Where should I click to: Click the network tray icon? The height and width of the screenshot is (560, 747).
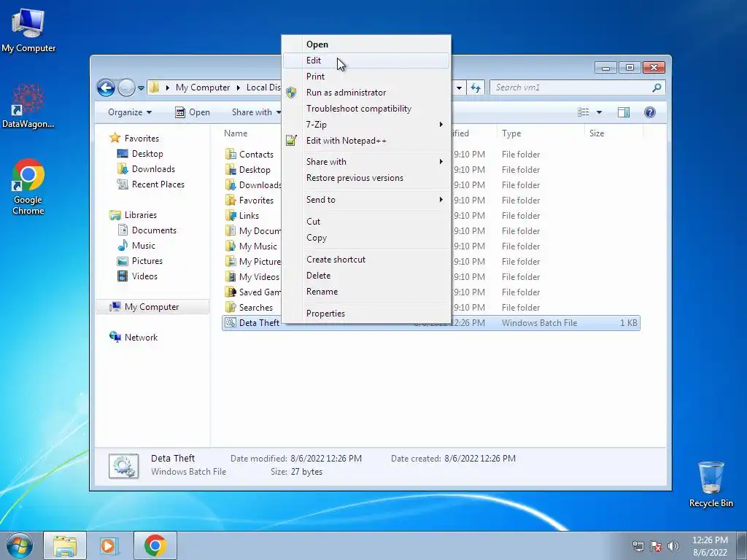click(x=638, y=546)
